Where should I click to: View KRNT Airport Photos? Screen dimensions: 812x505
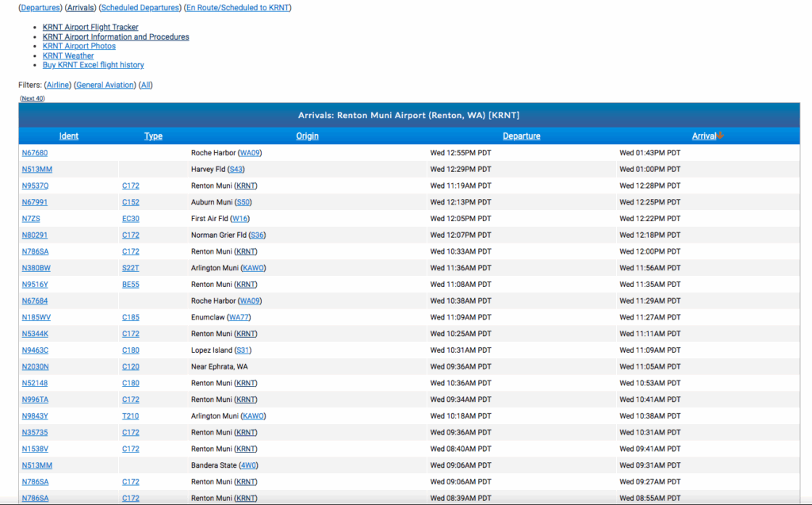click(79, 46)
